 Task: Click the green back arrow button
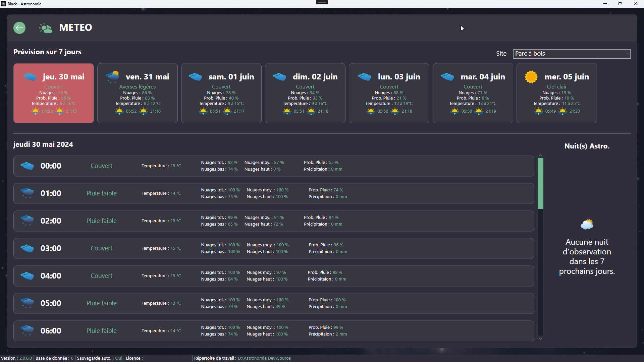[x=19, y=28]
